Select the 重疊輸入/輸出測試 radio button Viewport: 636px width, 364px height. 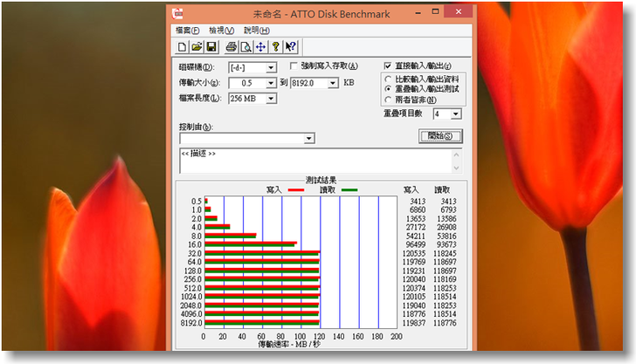tap(388, 89)
